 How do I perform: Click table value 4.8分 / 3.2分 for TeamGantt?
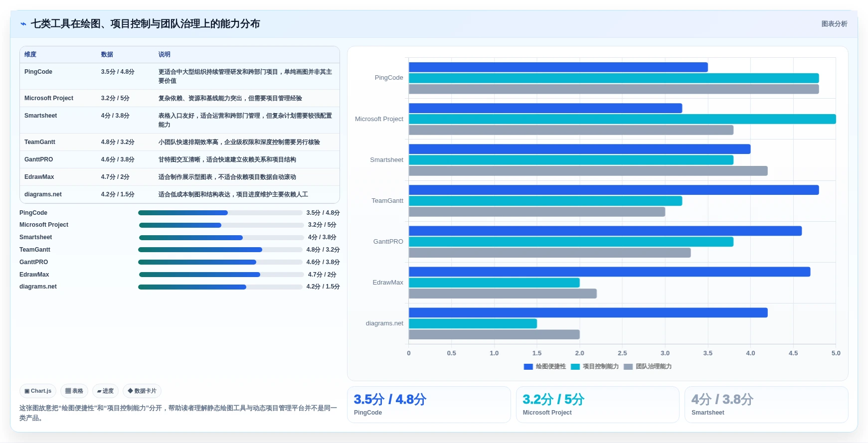[118, 142]
